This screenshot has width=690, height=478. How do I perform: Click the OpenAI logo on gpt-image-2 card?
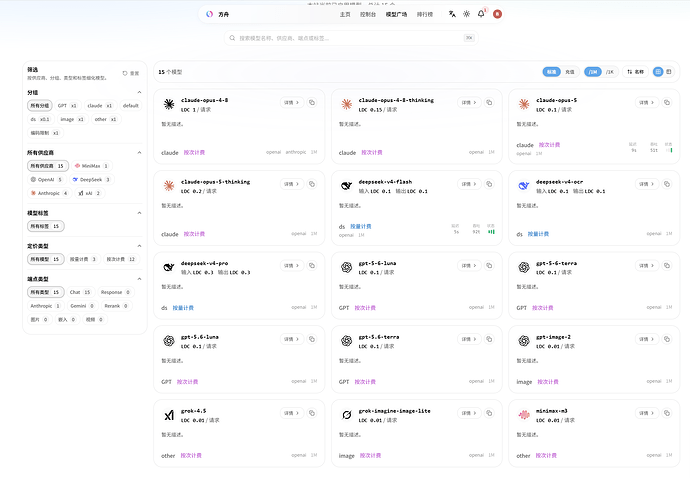524,341
